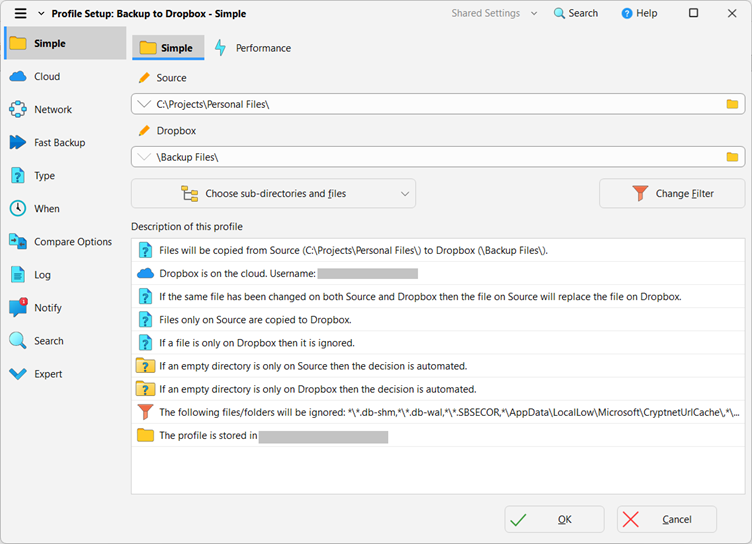This screenshot has width=752, height=544.
Task: Open the Notify settings section
Action: [x=47, y=308]
